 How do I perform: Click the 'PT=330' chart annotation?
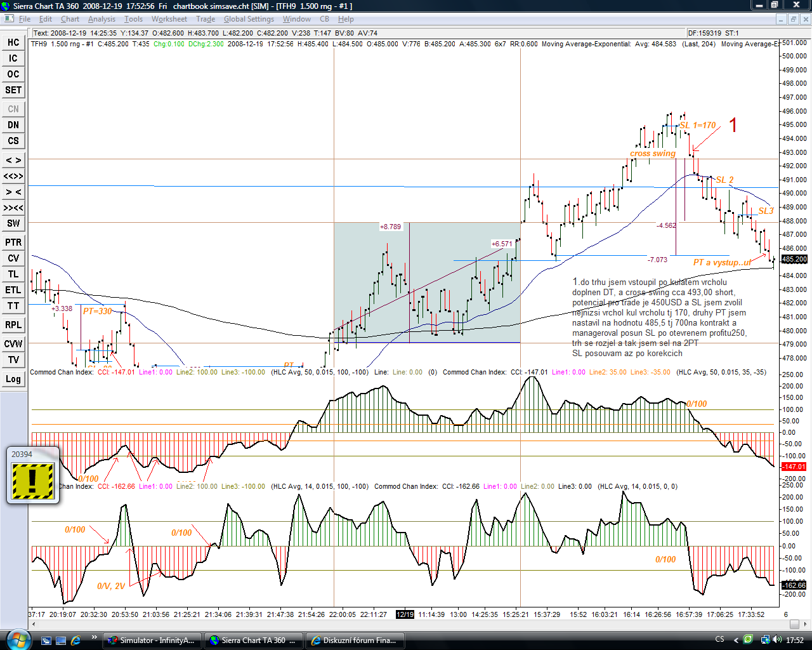point(97,311)
